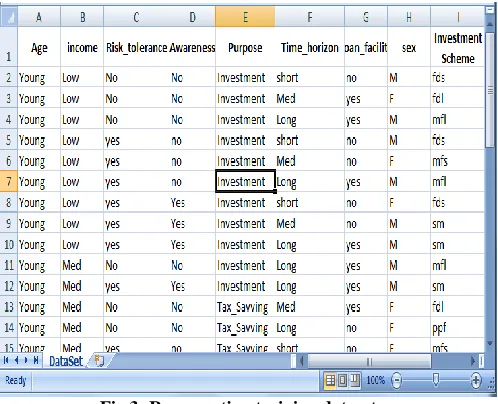Click the horizontal scrollbar right arrow
Screen dimensions: 498x404
point(473,361)
